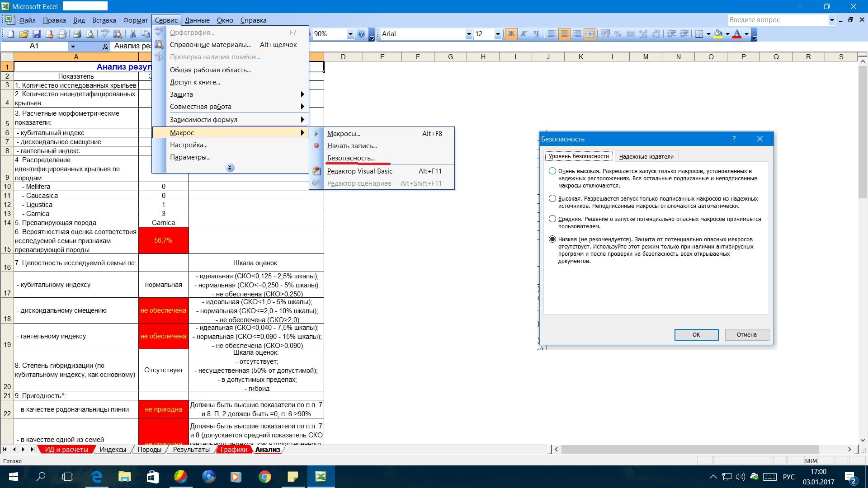This screenshot has height=488, width=868.
Task: Open the font size dropdown
Action: pos(497,34)
